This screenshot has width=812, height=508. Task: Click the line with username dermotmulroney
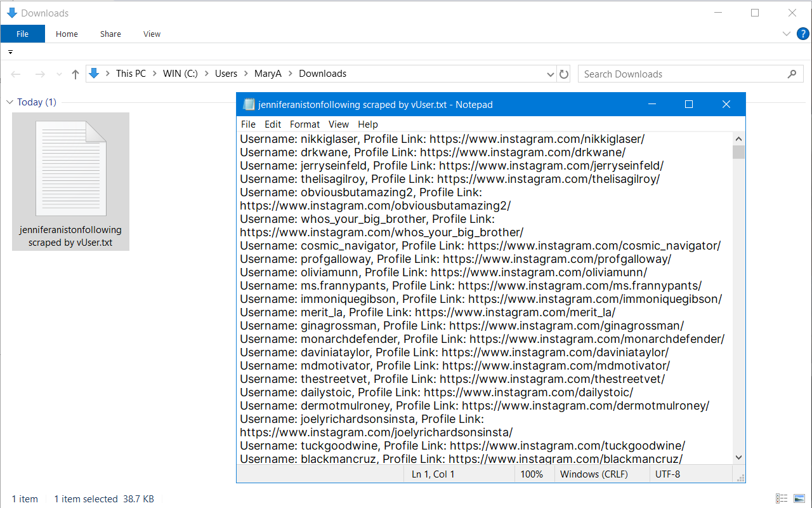[x=475, y=406]
